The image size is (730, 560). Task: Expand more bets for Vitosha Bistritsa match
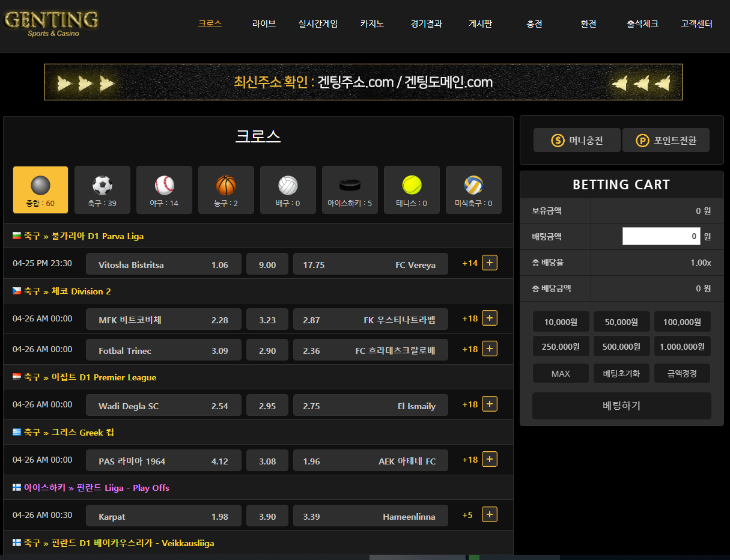490,263
